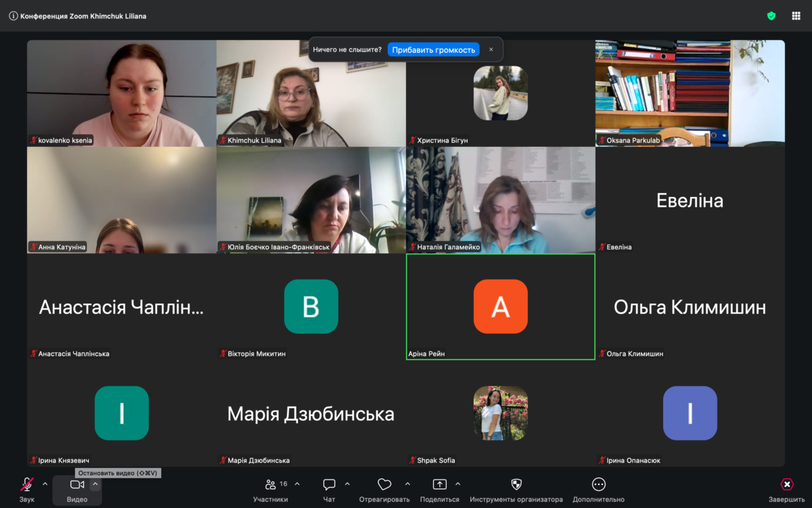Screen dimensions: 812x508
Task: Open the Дополнительно more options icon
Action: point(598,490)
